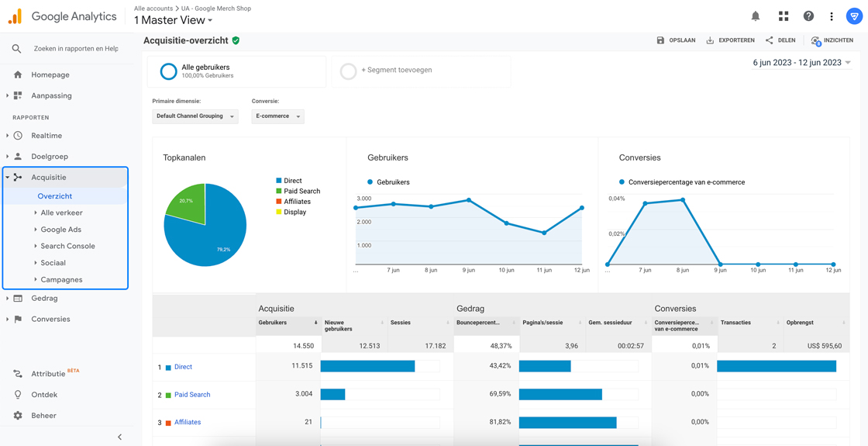Click the 11.515 users value
This screenshot has height=446, width=868.
click(301, 367)
